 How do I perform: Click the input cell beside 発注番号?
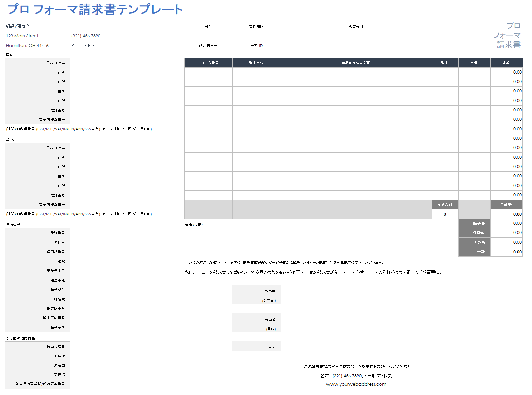[125, 233]
